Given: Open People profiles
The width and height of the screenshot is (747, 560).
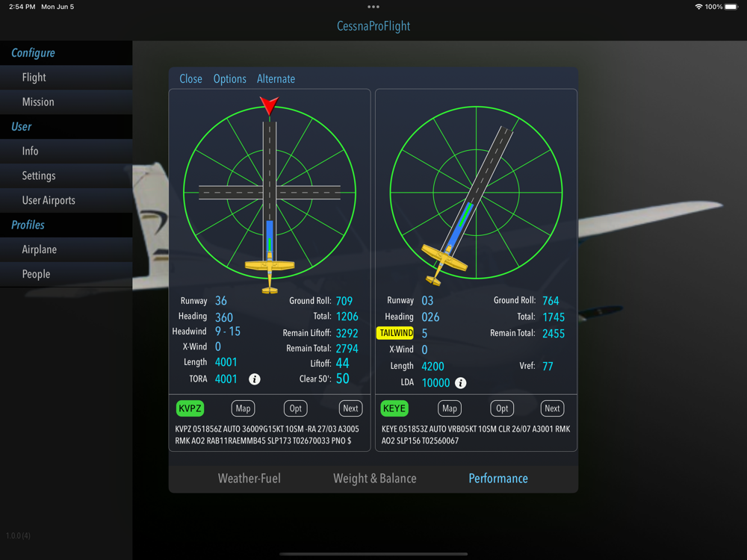Looking at the screenshot, I should pos(66,274).
